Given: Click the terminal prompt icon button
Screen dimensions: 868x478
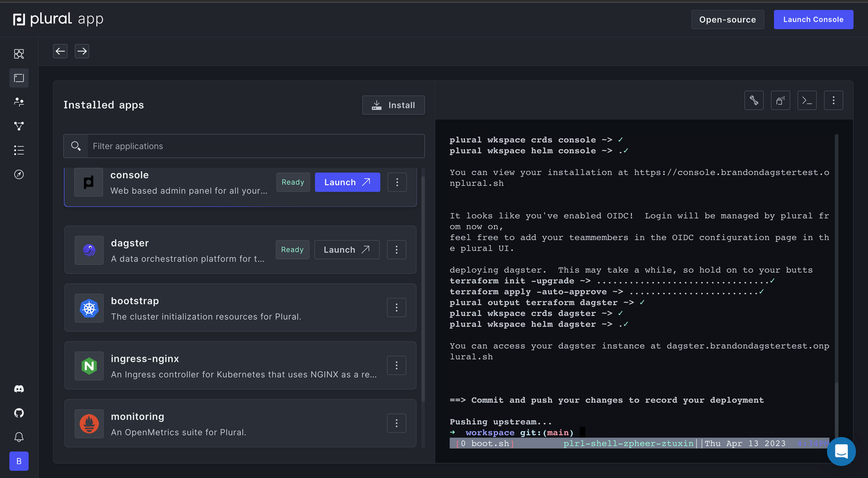Looking at the screenshot, I should click(807, 101).
